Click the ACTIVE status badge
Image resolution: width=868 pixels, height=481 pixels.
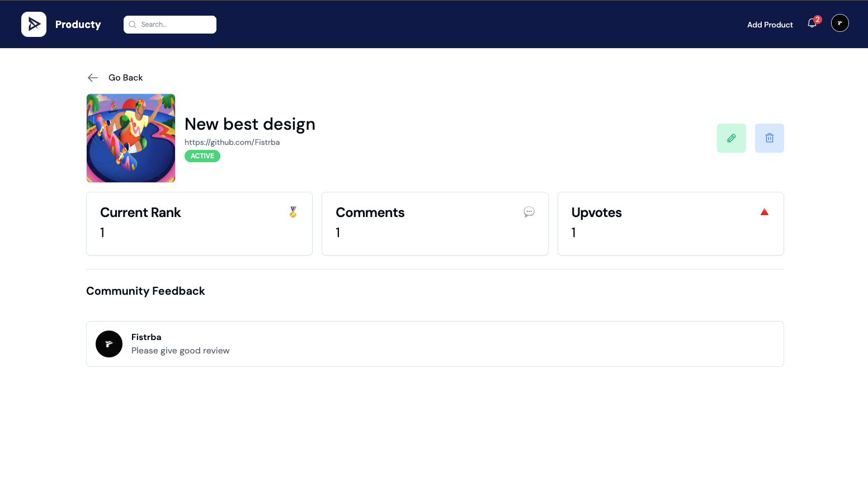pyautogui.click(x=202, y=156)
